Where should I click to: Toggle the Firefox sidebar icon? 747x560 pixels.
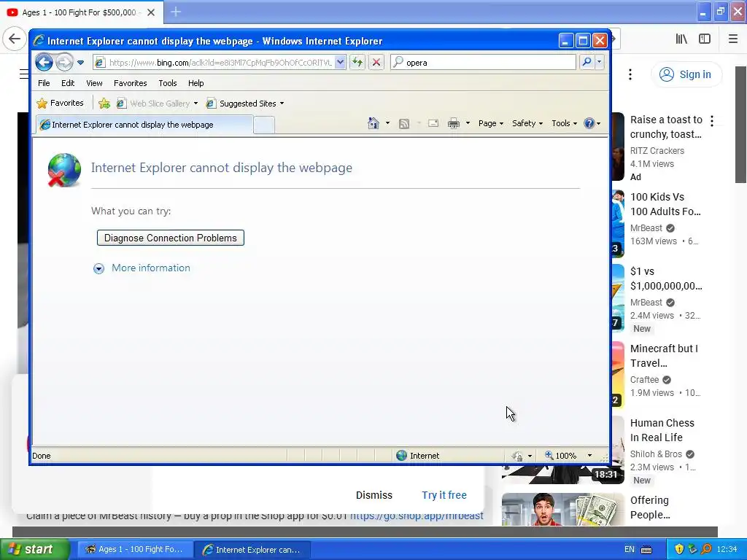click(x=705, y=39)
